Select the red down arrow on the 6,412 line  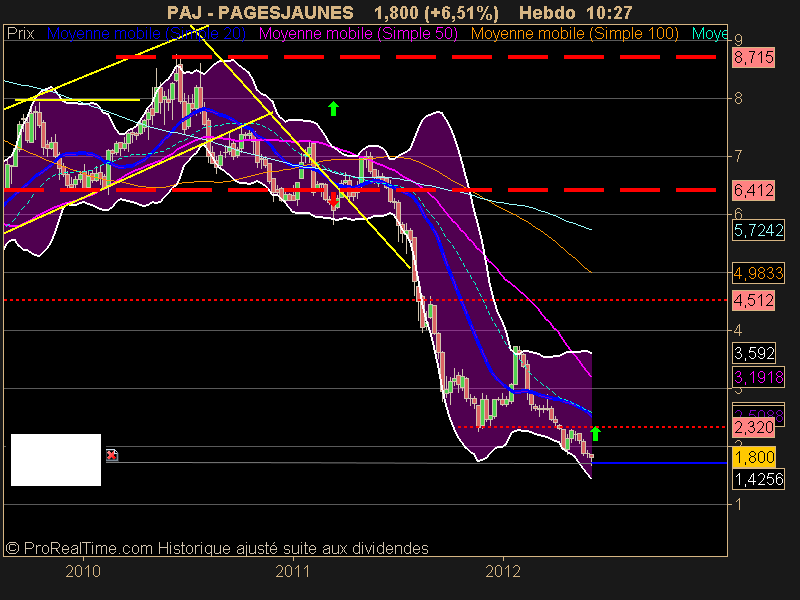[x=334, y=201]
